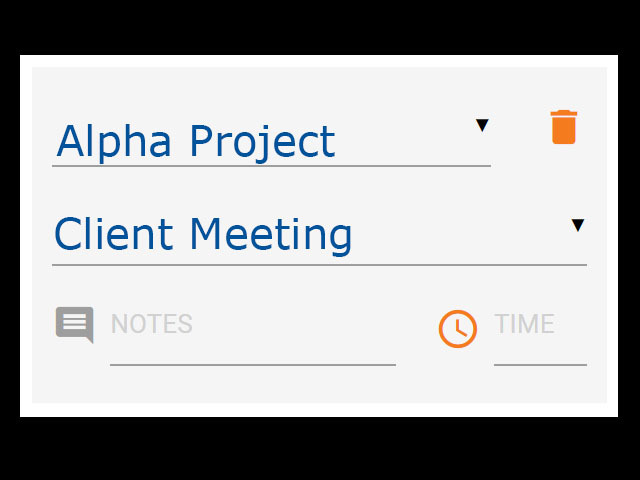Click the TIME placeholder label
The image size is (640, 480).
524,324
